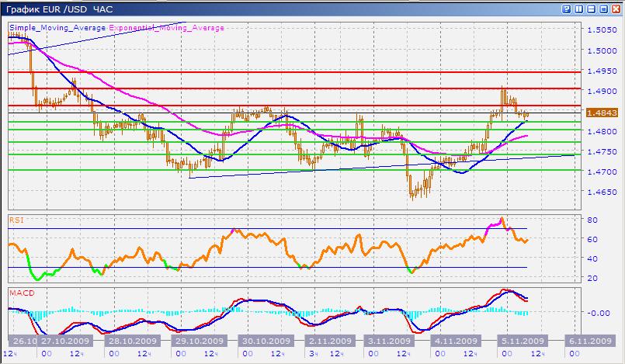Click the MACD indicator panel label
The image size is (625, 364).
(x=19, y=293)
